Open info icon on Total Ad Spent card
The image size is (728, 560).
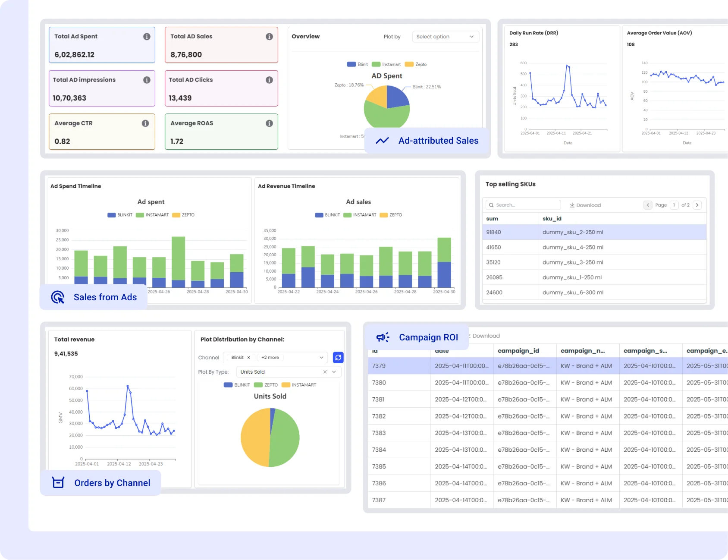(147, 37)
